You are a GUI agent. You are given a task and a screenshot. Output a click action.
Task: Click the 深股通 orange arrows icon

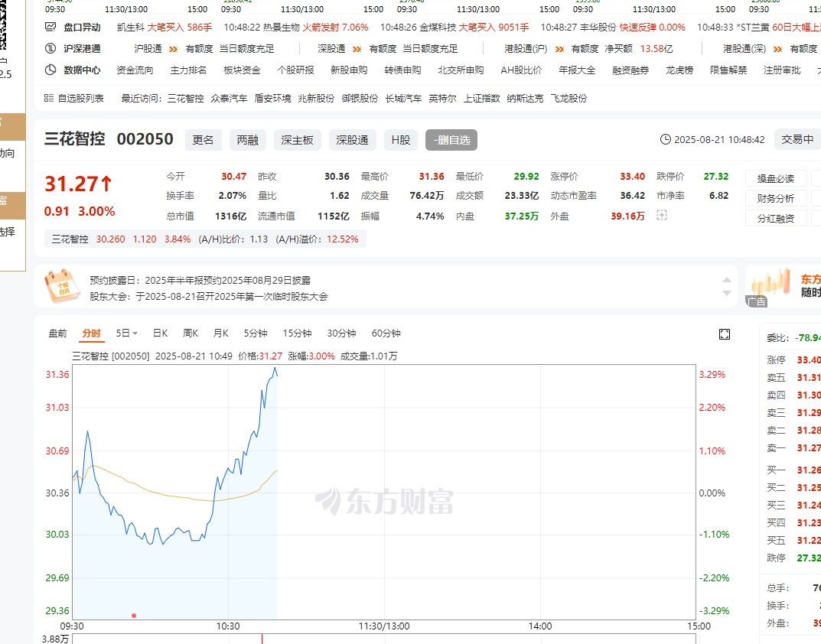tap(357, 49)
